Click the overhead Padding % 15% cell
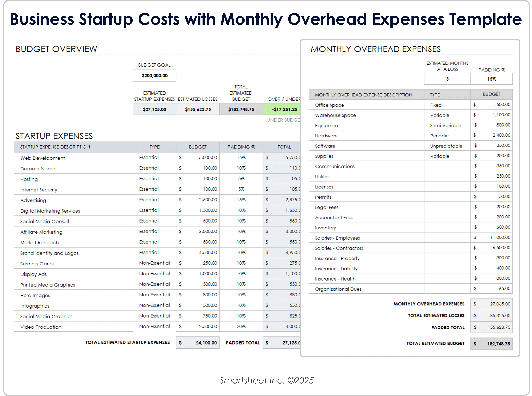 pyautogui.click(x=492, y=79)
